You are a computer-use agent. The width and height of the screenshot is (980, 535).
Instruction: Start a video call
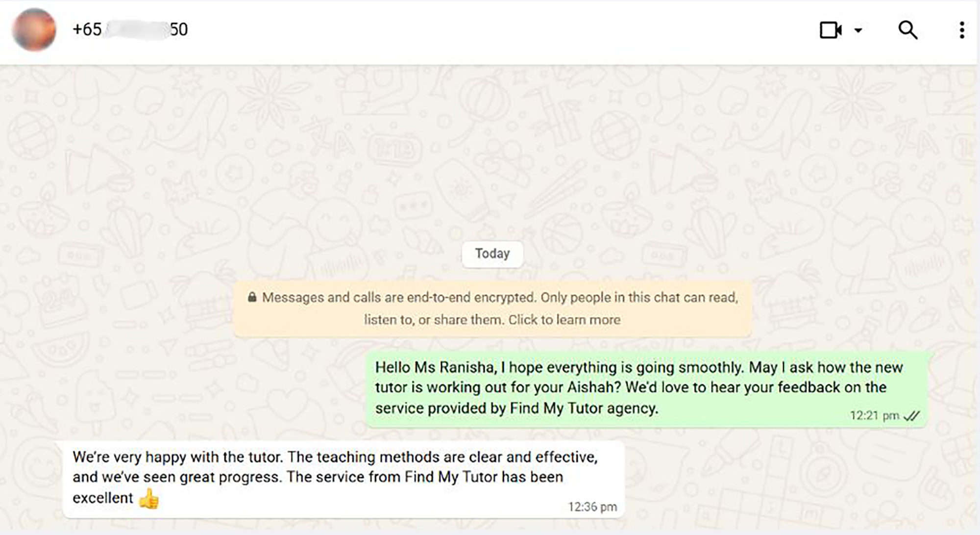click(x=830, y=30)
